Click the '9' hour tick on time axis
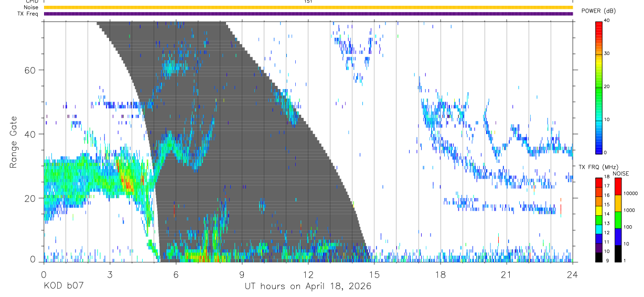Viewport: 644px width, 297px height. pos(242,274)
